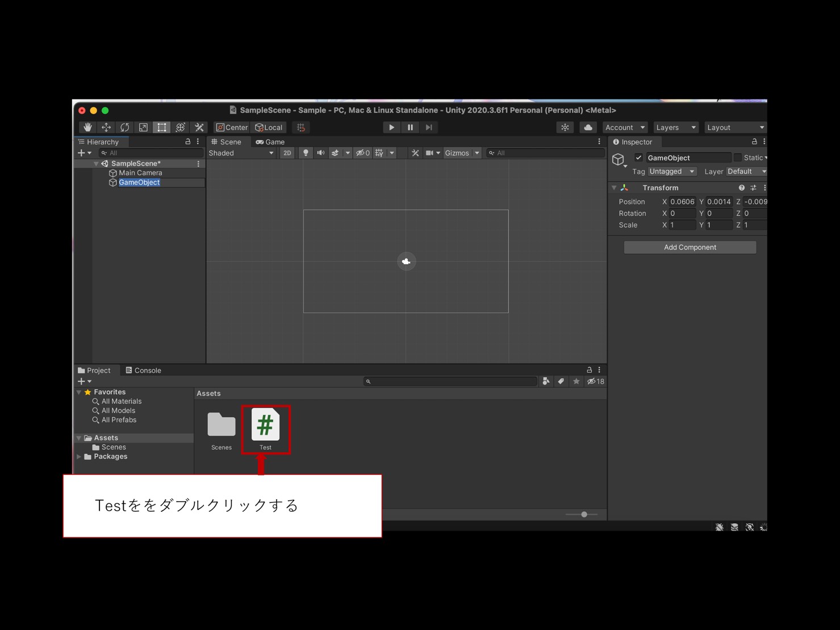Open Scene component tools icon

point(415,153)
